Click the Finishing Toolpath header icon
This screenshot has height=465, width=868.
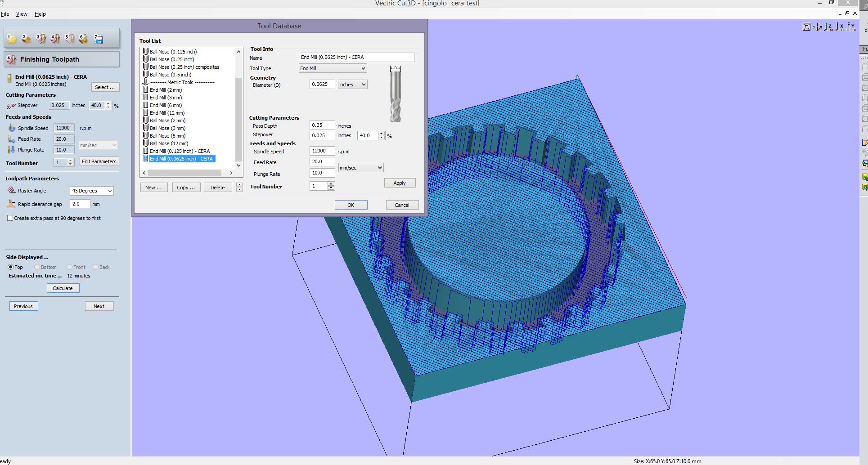11,59
